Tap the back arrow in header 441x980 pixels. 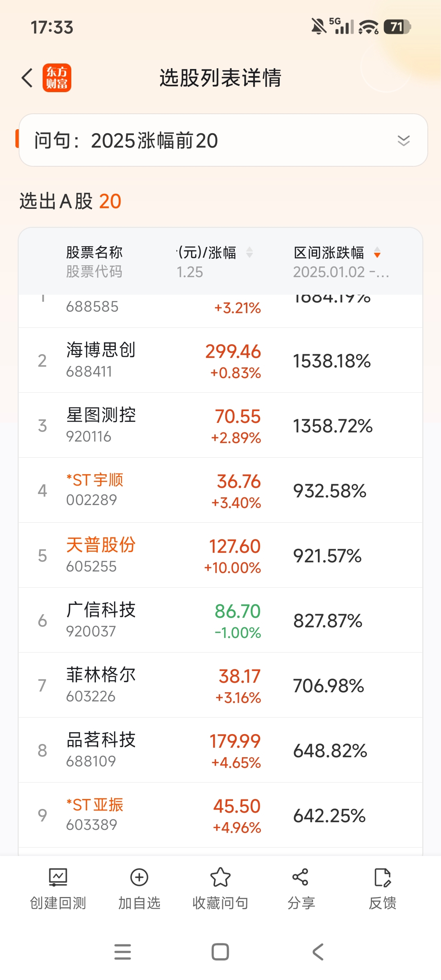pyautogui.click(x=27, y=77)
